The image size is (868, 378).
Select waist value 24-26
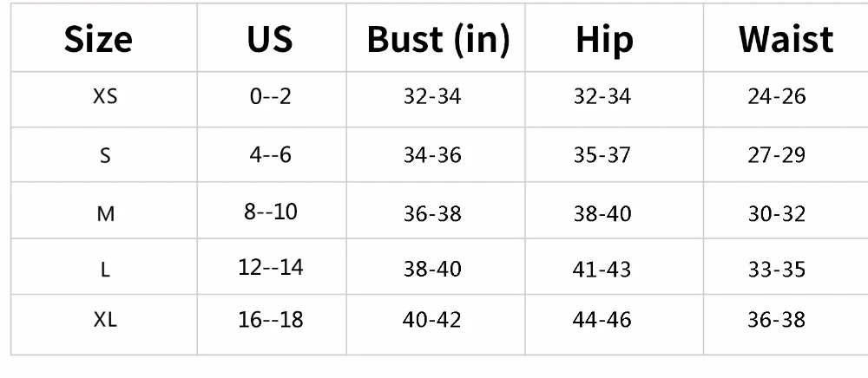click(777, 97)
